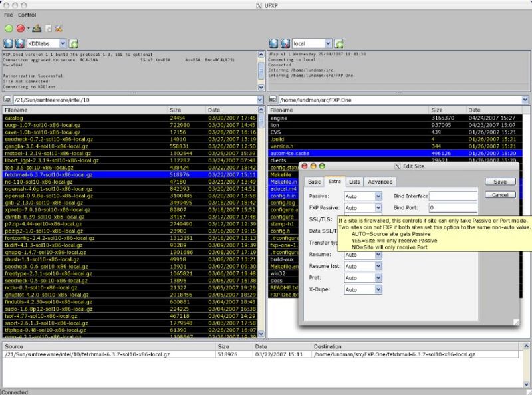Select the Extra tab in Edit Site
532x395 pixels.
pyautogui.click(x=334, y=182)
